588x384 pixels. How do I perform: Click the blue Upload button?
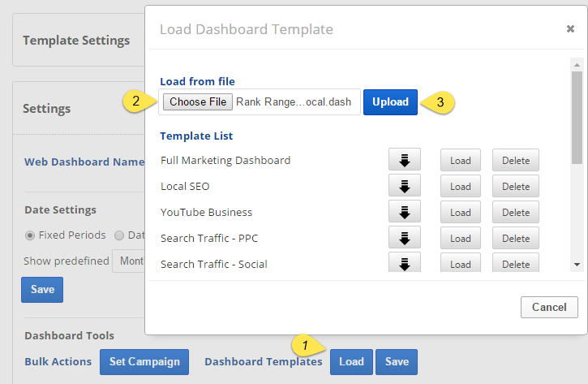click(x=390, y=102)
